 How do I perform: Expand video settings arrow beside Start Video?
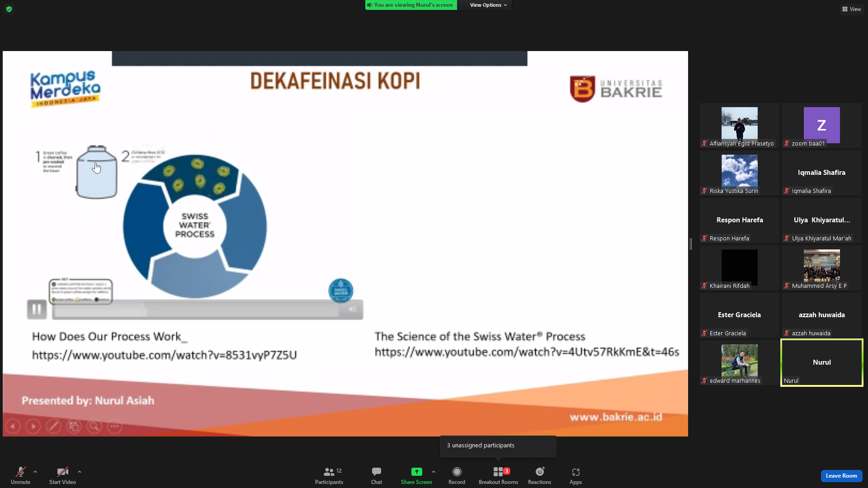[80, 472]
